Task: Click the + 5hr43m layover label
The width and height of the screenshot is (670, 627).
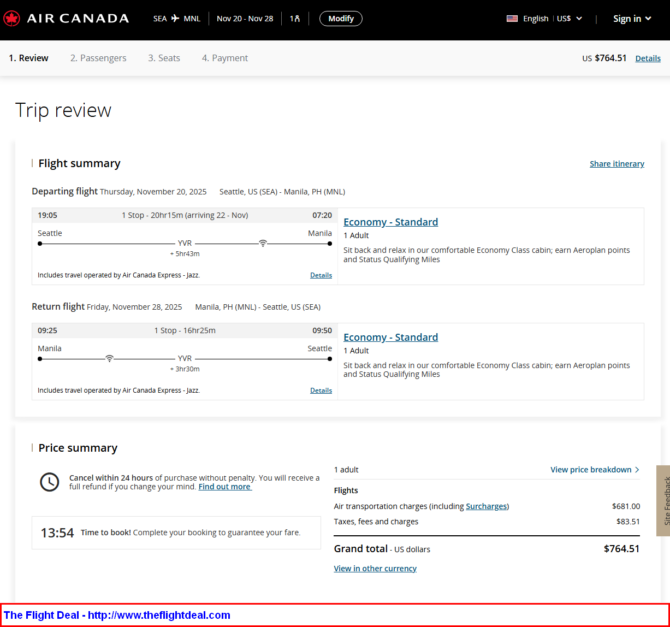Action: click(185, 254)
